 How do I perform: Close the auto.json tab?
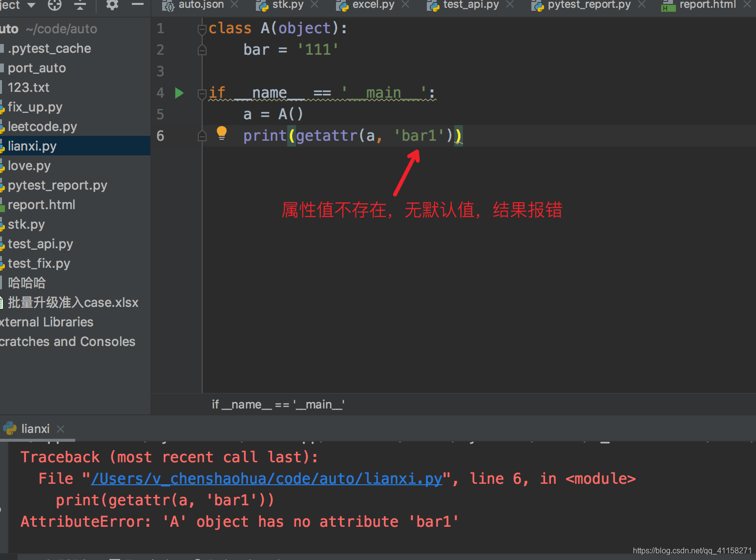point(234,4)
